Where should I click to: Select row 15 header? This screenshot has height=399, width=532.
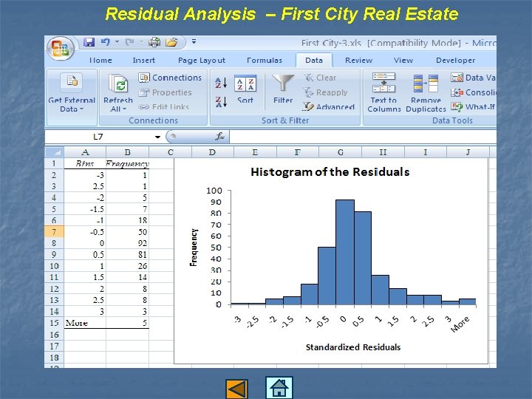pyautogui.click(x=54, y=323)
